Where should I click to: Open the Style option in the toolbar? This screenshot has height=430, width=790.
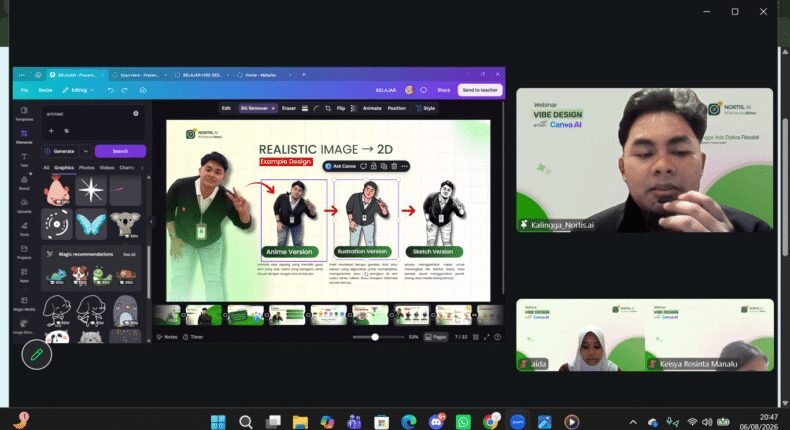[x=426, y=108]
